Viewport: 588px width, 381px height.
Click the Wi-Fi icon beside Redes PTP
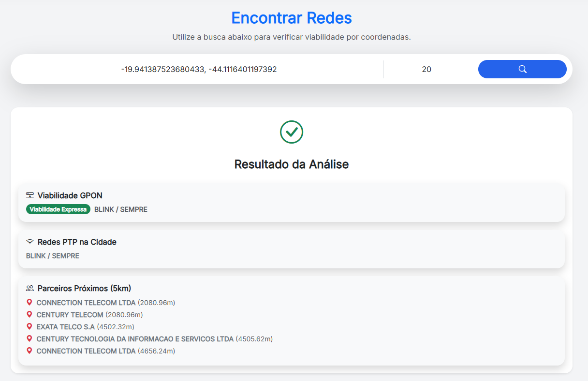(30, 242)
